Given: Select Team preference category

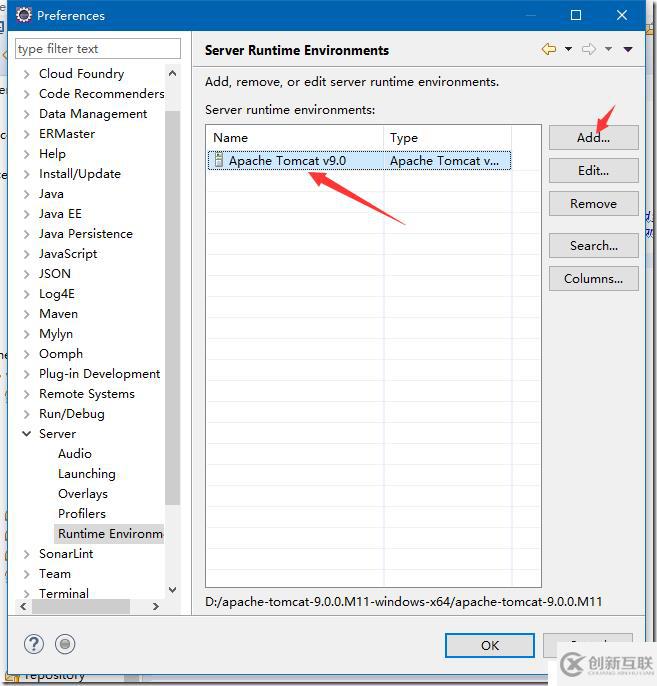Looking at the screenshot, I should pyautogui.click(x=55, y=574).
